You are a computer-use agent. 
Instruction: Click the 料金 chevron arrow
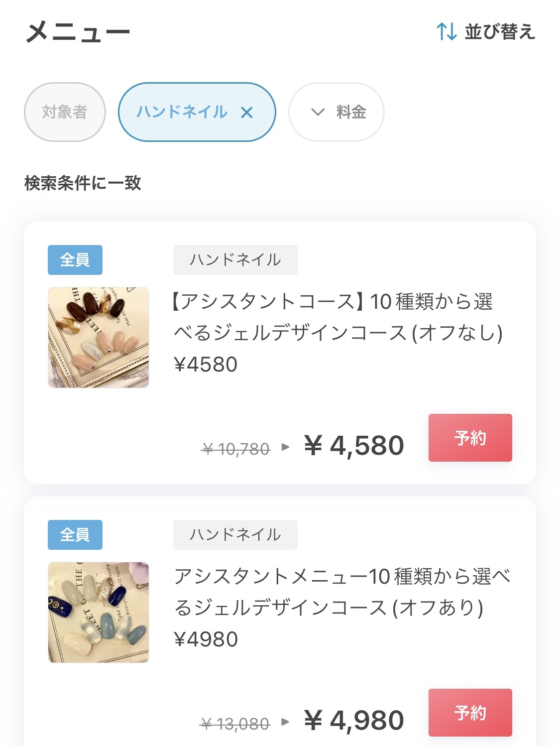pos(318,112)
